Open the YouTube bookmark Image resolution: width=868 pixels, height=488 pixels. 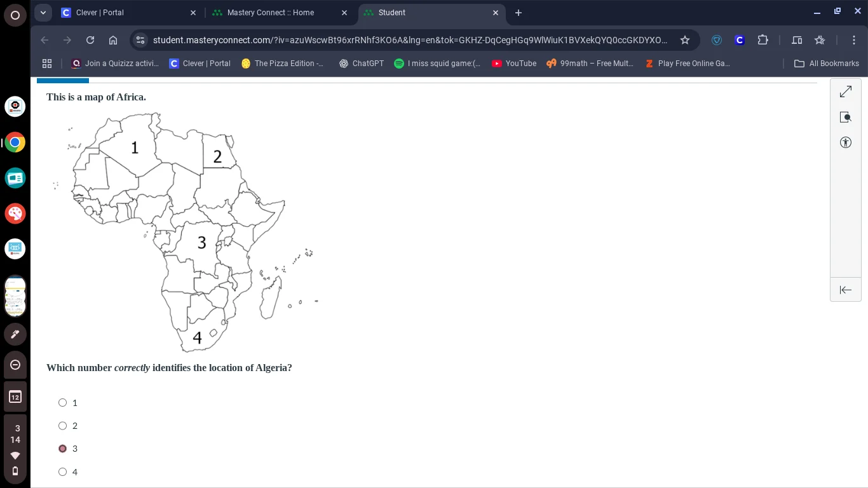513,63
